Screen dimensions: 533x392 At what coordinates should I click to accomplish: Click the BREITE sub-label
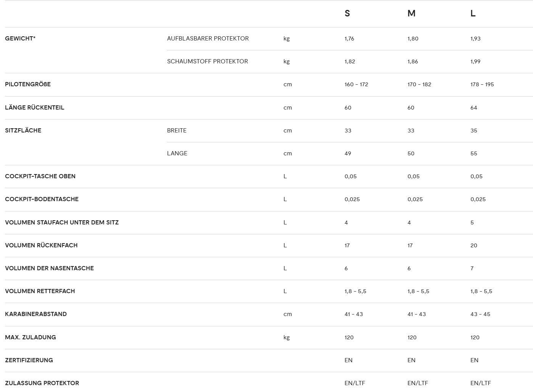pyautogui.click(x=177, y=130)
